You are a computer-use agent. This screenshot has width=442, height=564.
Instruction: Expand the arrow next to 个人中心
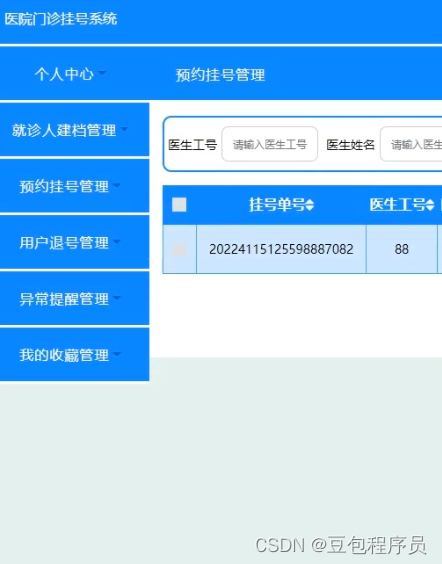pyautogui.click(x=102, y=73)
